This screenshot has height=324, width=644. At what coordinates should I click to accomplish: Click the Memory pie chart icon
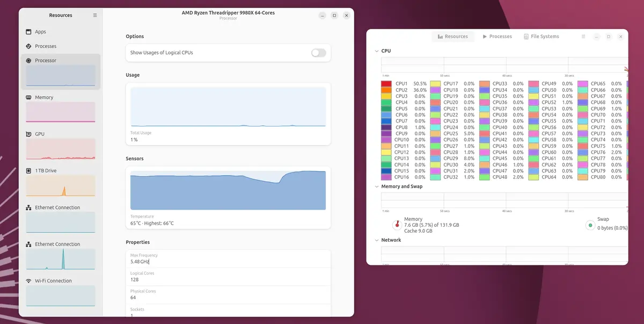point(397,225)
